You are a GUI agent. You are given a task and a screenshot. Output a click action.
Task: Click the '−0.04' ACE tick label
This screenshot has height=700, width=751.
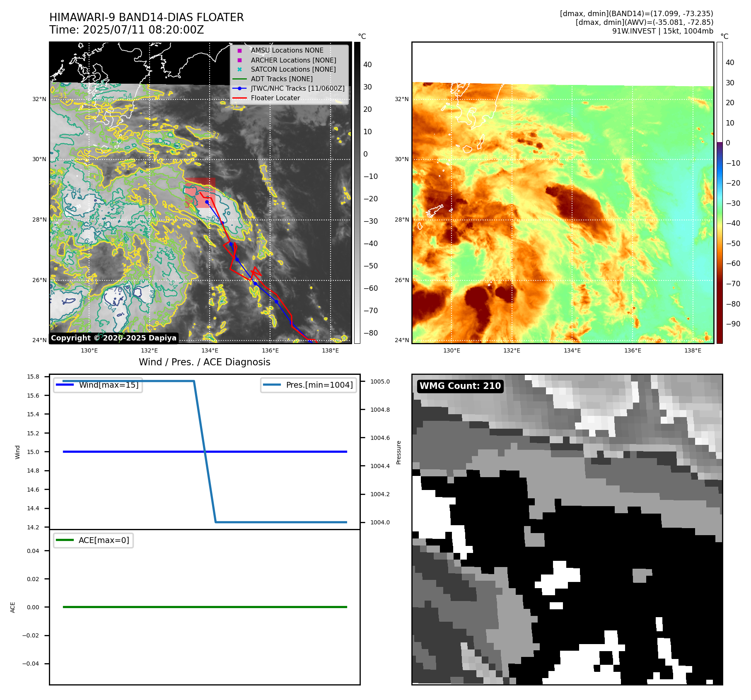pyautogui.click(x=31, y=664)
